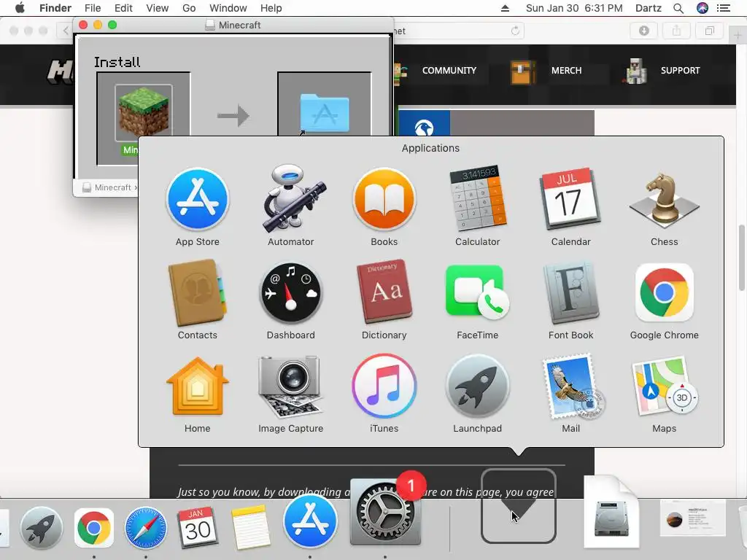Click the MERCH navigation link
The height and width of the screenshot is (560, 747).
(566, 71)
